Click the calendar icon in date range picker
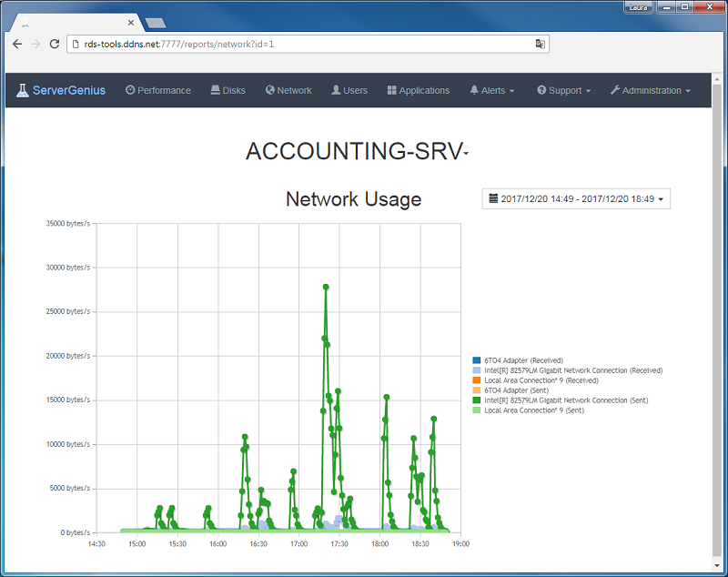 pyautogui.click(x=493, y=198)
